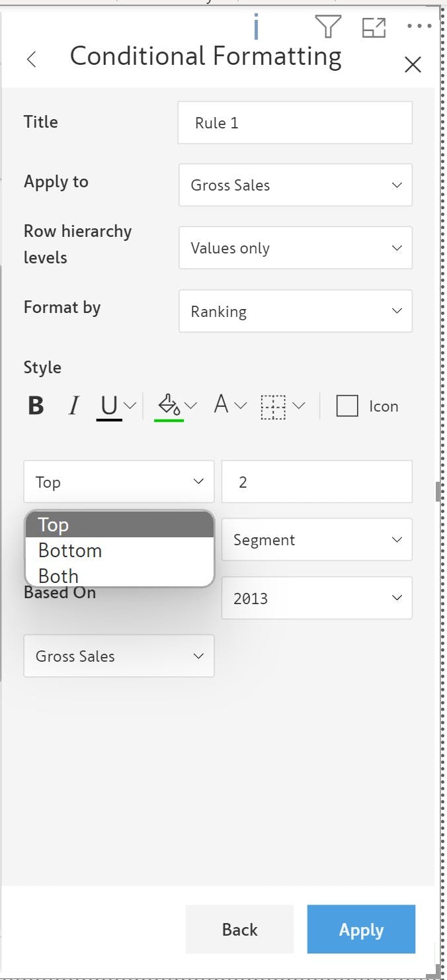Expand the Row hierarchy levels dropdown

pos(296,248)
